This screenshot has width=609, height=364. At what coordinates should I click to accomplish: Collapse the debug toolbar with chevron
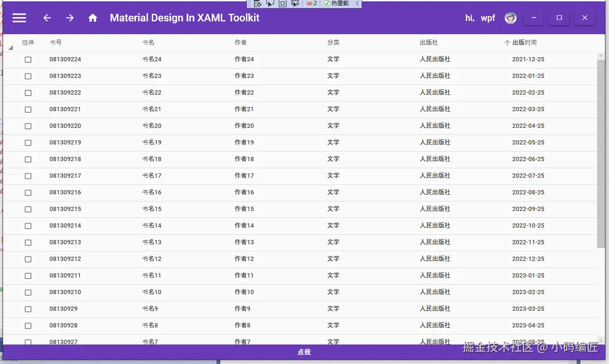click(x=357, y=3)
